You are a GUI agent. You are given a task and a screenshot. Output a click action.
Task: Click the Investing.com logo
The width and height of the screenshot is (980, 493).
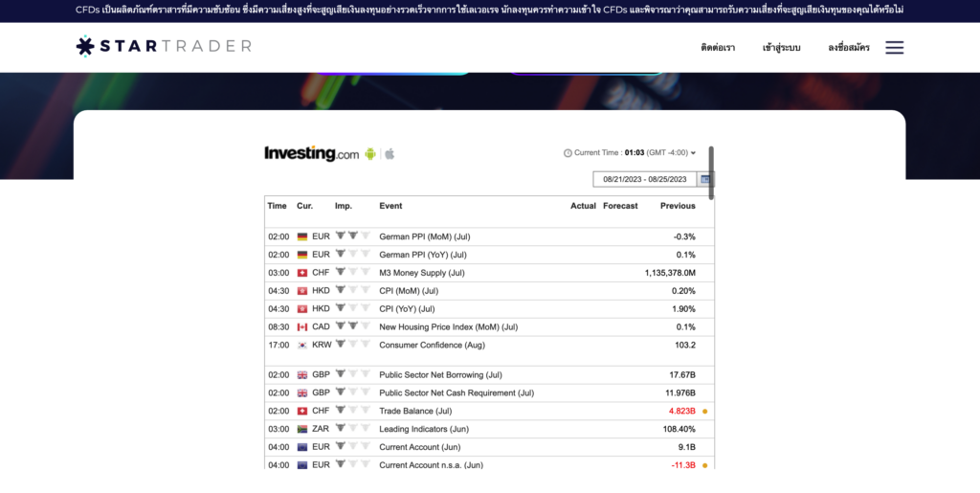(x=311, y=154)
